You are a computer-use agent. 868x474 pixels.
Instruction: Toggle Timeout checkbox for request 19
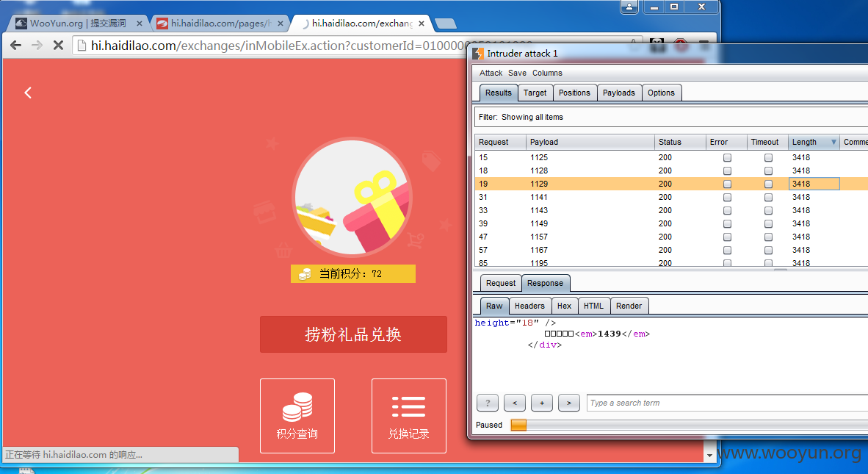[768, 184]
